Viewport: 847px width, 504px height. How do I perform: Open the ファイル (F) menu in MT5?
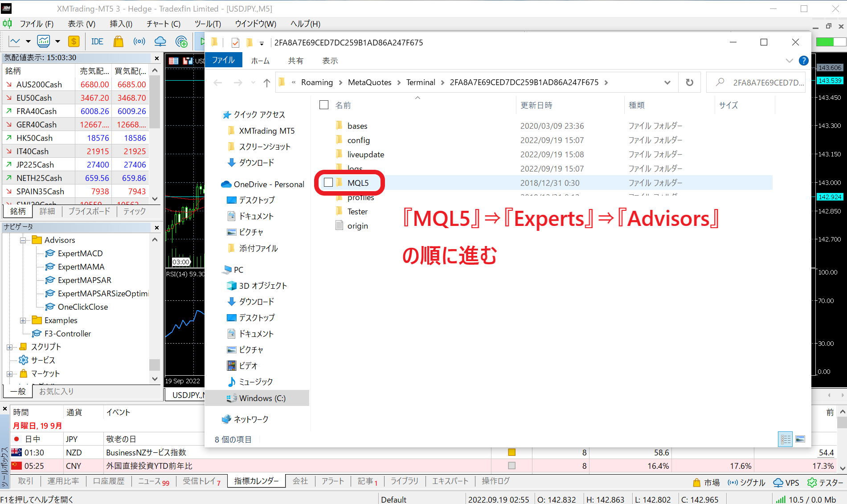tap(36, 24)
